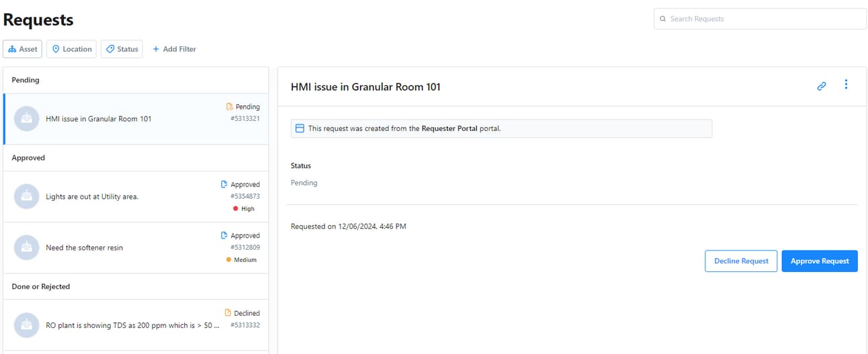Screen dimensions: 868x354
Task: Click the avatar of RO plant request
Action: pos(26,325)
